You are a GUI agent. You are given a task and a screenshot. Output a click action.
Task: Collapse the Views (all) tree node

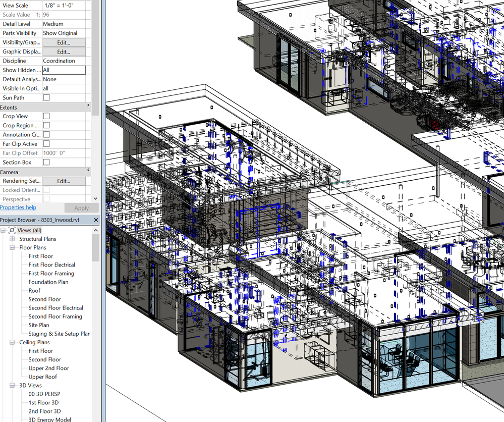pos(3,230)
